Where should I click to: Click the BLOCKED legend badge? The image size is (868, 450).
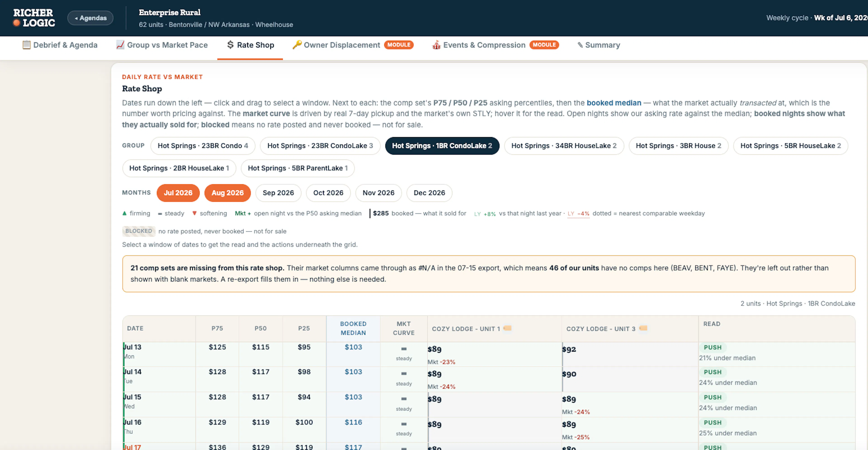click(x=139, y=231)
